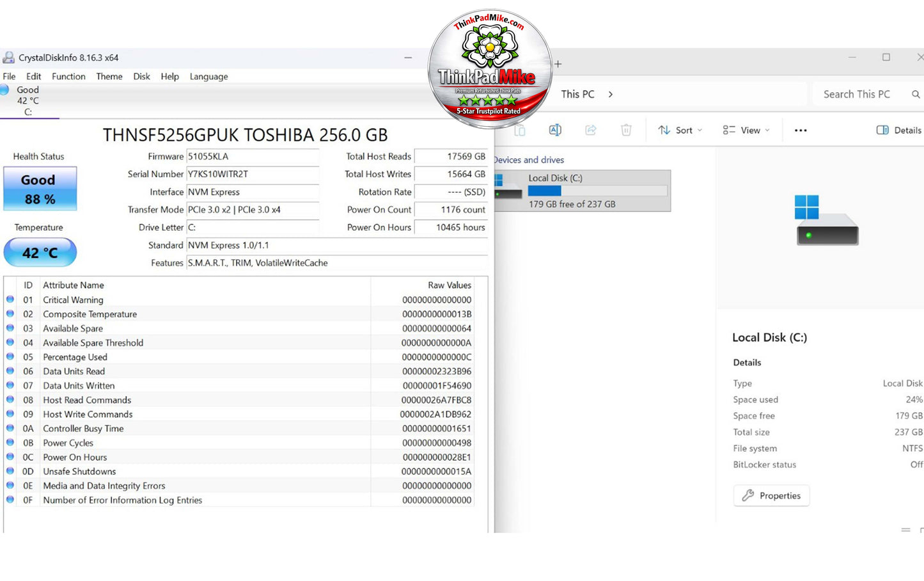Click the Raw Values column header
Viewport: 924px width, 581px height.
(x=450, y=285)
